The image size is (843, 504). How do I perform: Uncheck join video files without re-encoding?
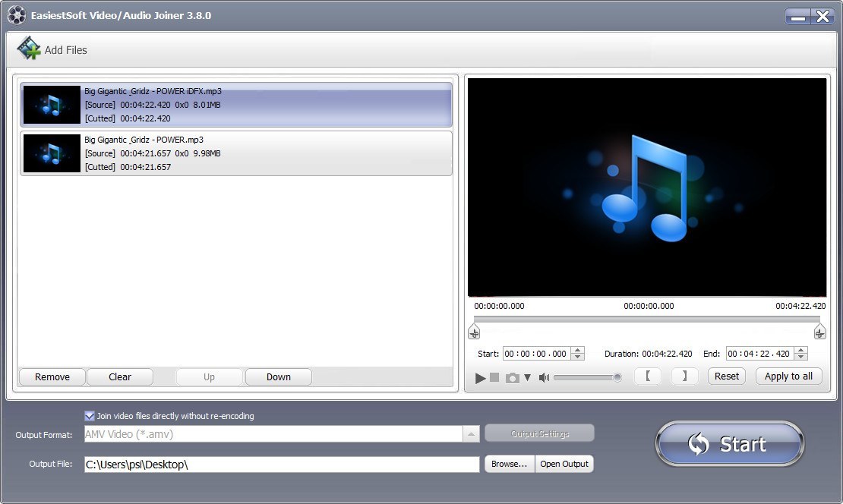click(x=90, y=415)
